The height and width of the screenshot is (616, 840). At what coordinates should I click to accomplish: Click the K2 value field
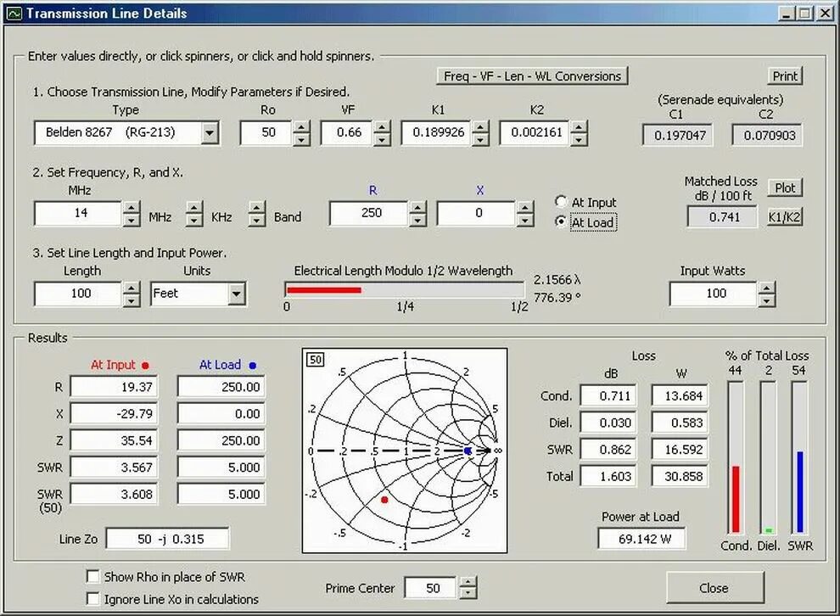(535, 133)
